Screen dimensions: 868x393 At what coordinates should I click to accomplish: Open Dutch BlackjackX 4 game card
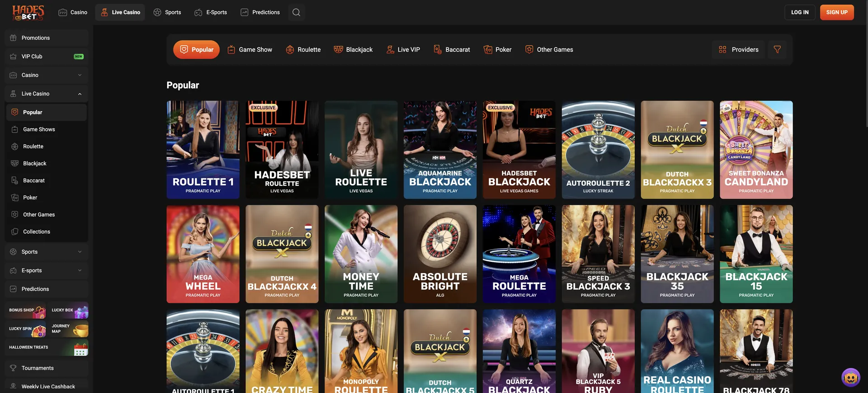[x=282, y=254]
